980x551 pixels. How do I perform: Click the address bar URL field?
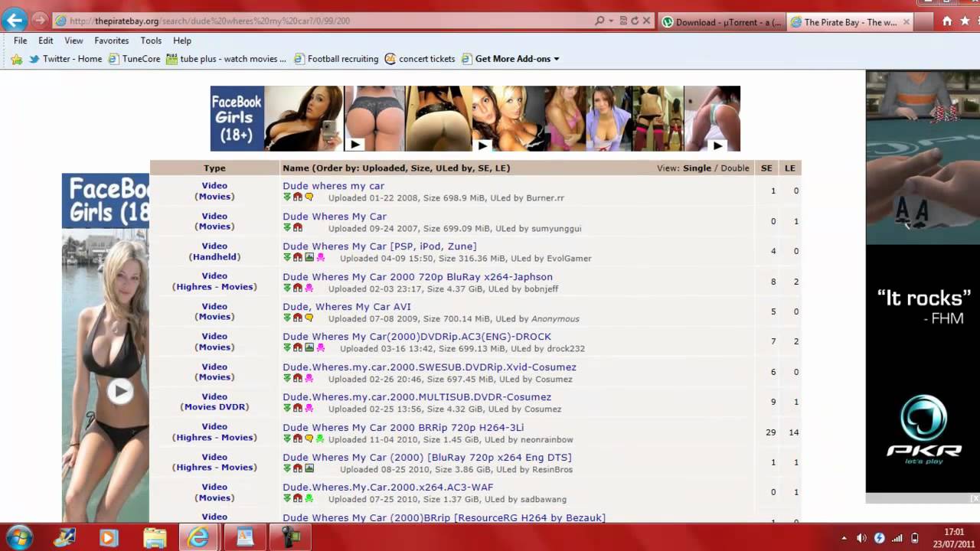[x=322, y=21]
